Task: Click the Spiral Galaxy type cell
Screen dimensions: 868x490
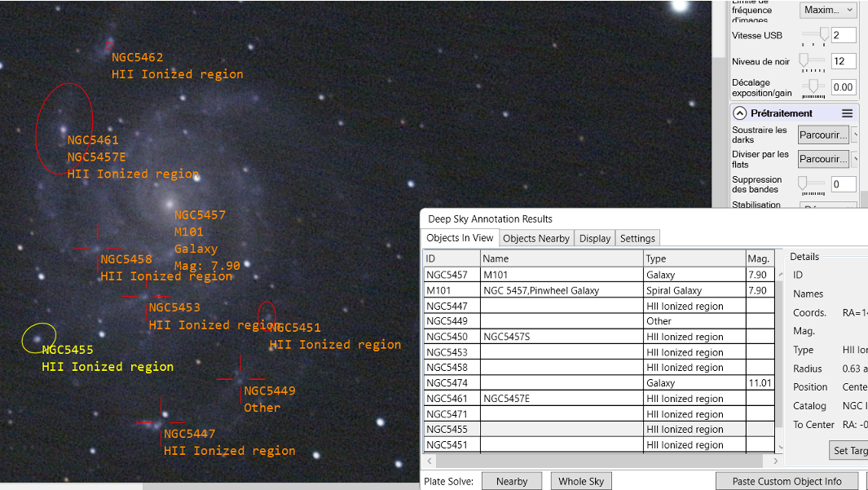Action: [x=694, y=291]
